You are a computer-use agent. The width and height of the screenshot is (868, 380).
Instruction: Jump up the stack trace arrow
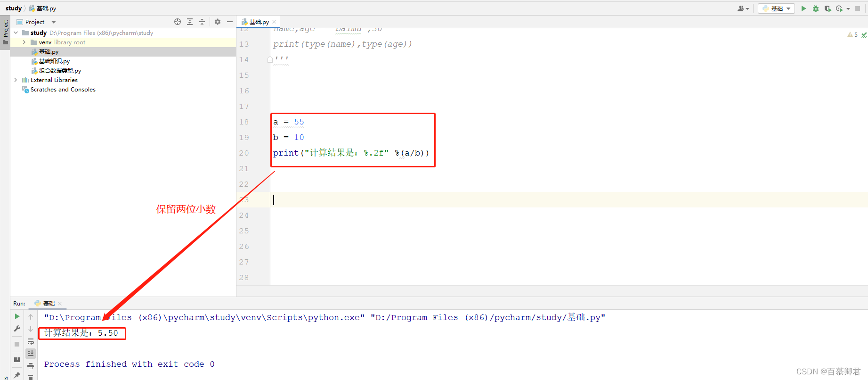[31, 317]
